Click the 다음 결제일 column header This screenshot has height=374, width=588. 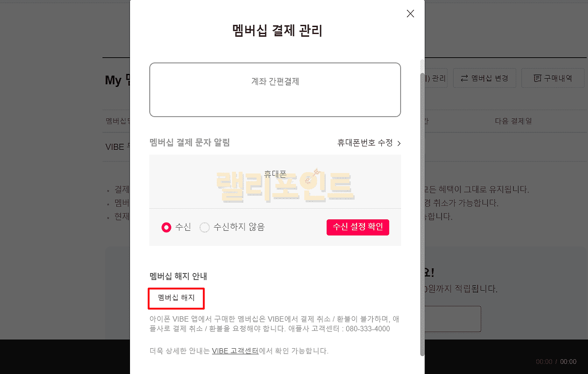(513, 121)
